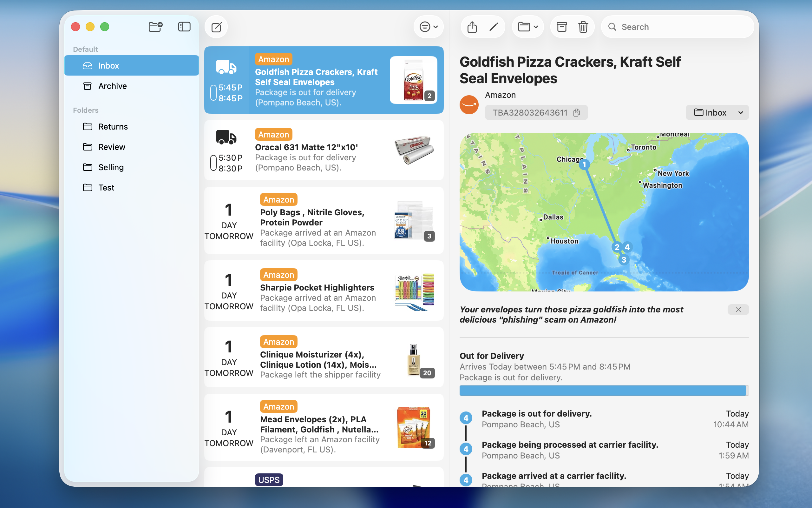Image resolution: width=812 pixels, height=508 pixels.
Task: Click the truck icon on Goldfish Pizza delivery
Action: 226,67
